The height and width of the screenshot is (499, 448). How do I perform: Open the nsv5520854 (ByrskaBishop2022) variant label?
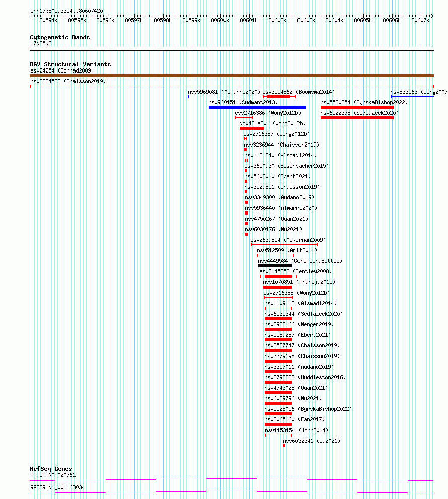pyautogui.click(x=363, y=102)
